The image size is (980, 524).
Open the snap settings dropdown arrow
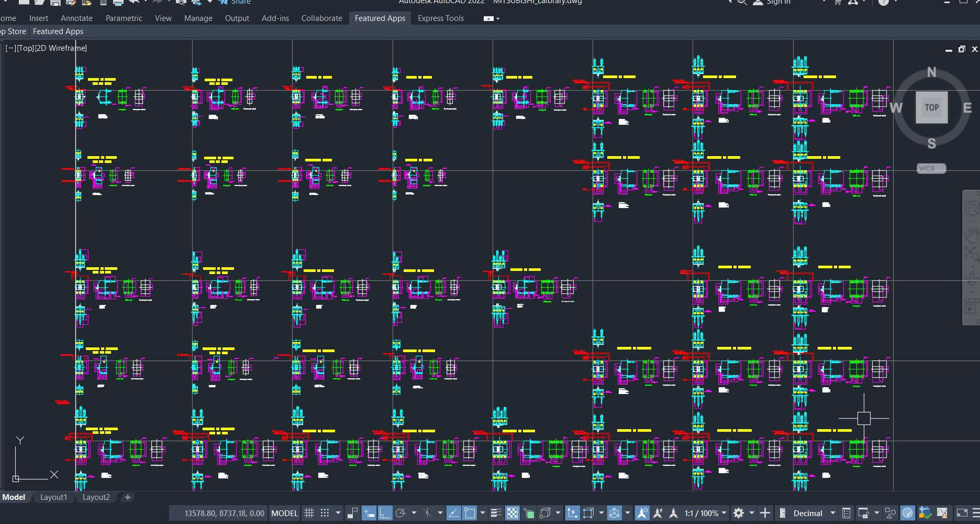[x=338, y=513]
